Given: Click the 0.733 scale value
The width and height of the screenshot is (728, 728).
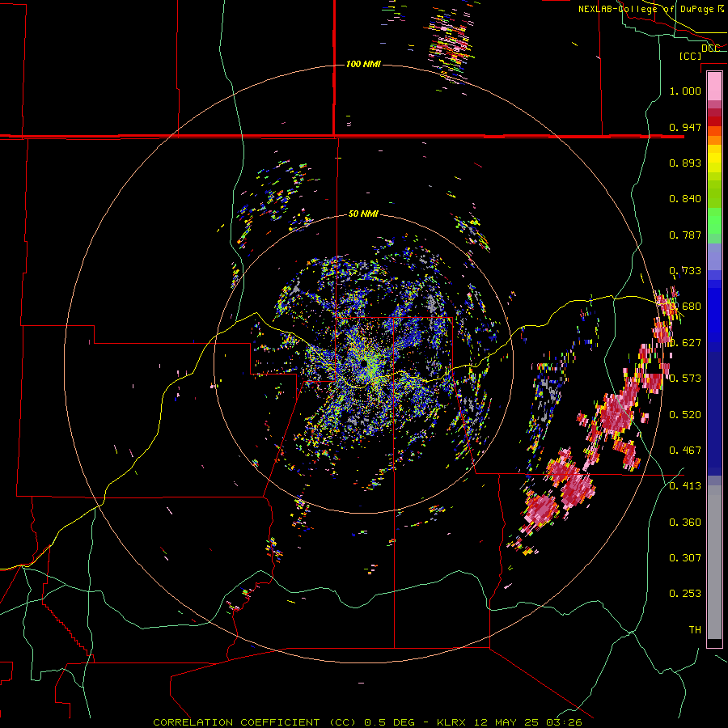Looking at the screenshot, I should (685, 271).
